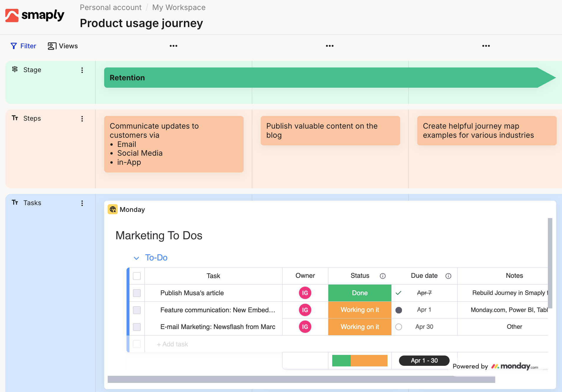
Task: Click the Smaply logo
Action: (35, 15)
